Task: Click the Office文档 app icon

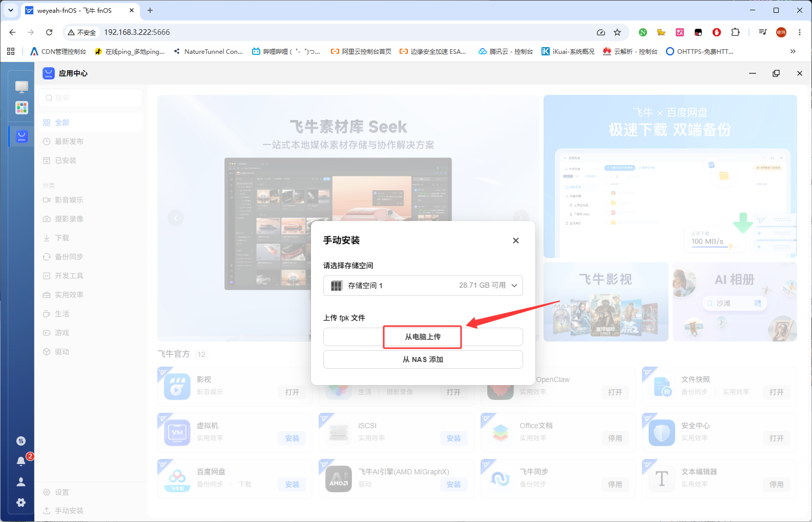Action: point(501,432)
